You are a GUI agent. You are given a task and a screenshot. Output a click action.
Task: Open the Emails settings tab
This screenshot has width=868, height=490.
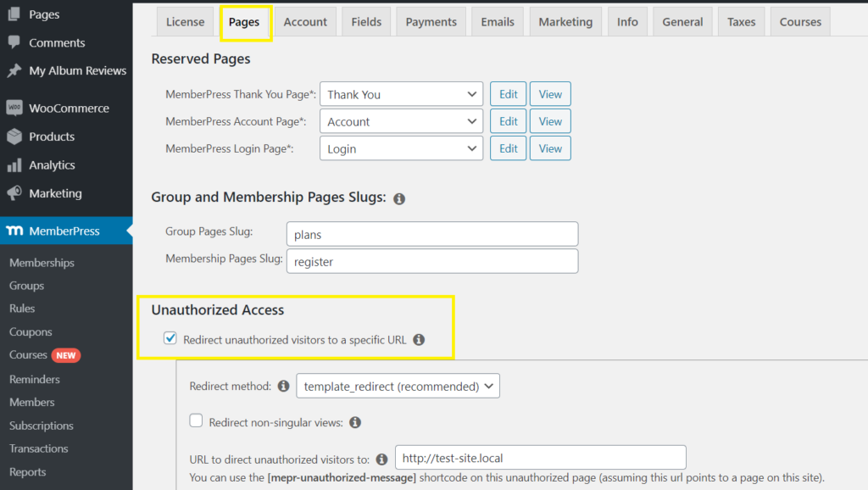498,22
